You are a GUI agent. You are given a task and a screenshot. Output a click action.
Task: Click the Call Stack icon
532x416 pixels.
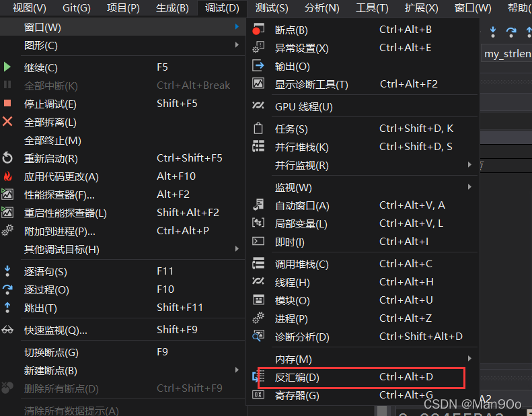click(x=258, y=263)
